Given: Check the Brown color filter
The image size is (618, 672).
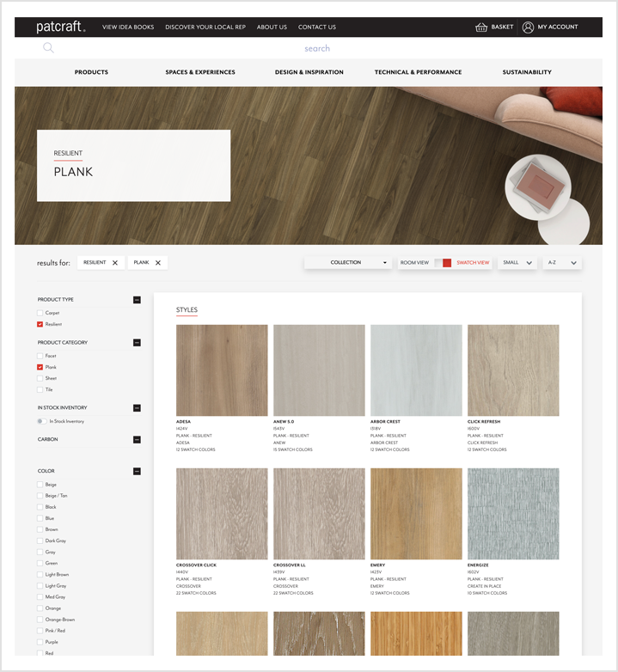Looking at the screenshot, I should tap(40, 529).
